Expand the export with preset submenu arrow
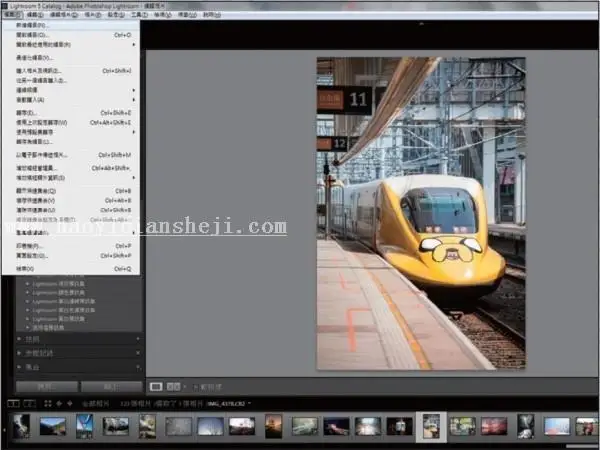Image resolution: width=600 pixels, height=450 pixels. pos(134,132)
